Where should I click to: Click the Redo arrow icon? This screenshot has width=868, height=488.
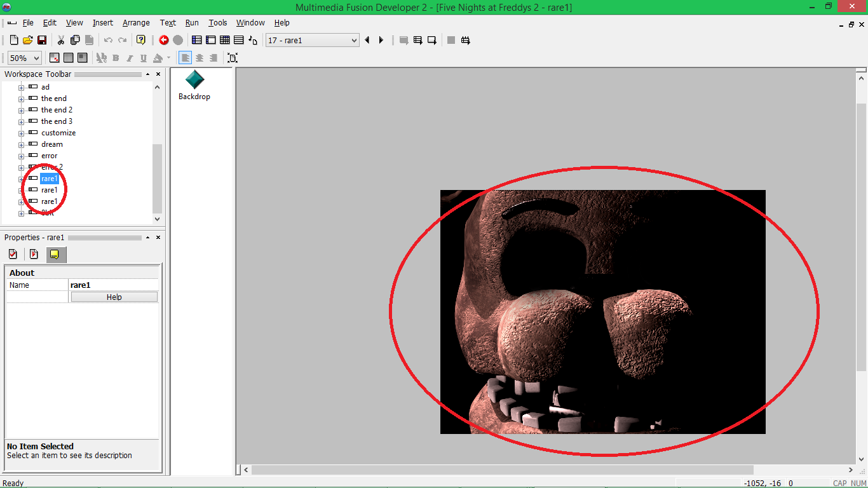coord(122,40)
